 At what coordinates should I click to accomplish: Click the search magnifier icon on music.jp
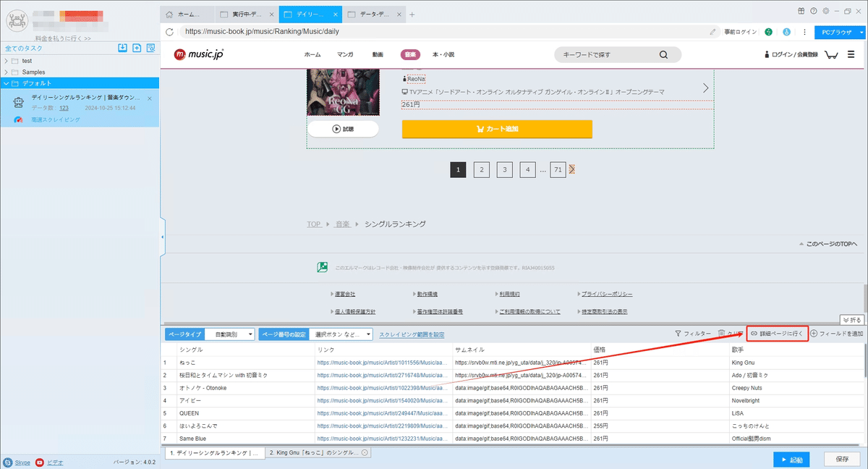(664, 55)
